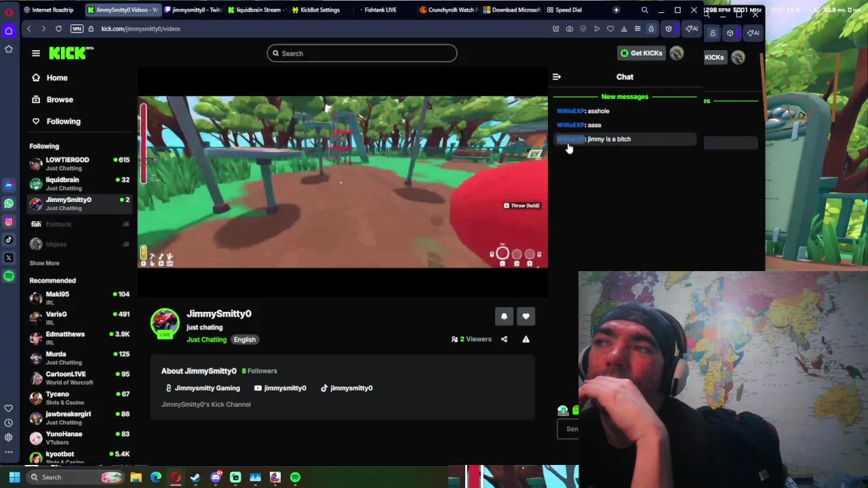Open jimmysmitty0 YouTube link
Image resolution: width=868 pixels, height=488 pixels.
pos(280,388)
